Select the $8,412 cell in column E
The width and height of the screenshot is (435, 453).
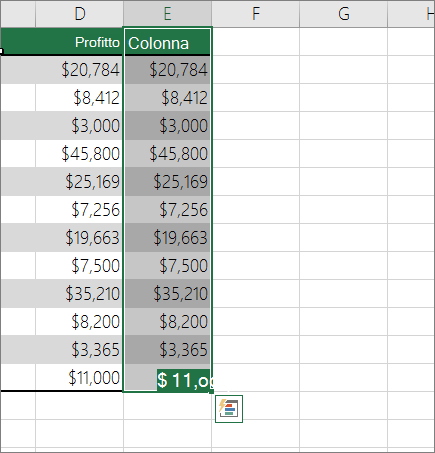tap(167, 98)
